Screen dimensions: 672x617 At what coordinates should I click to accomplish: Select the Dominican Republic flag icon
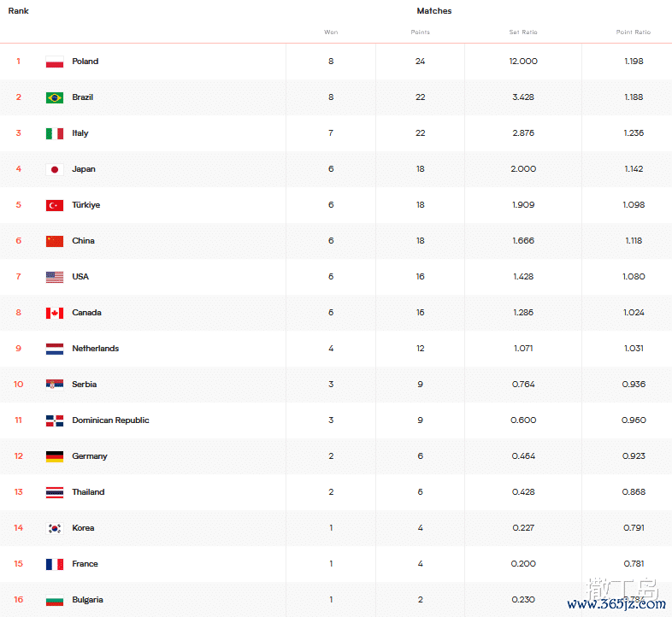55,420
